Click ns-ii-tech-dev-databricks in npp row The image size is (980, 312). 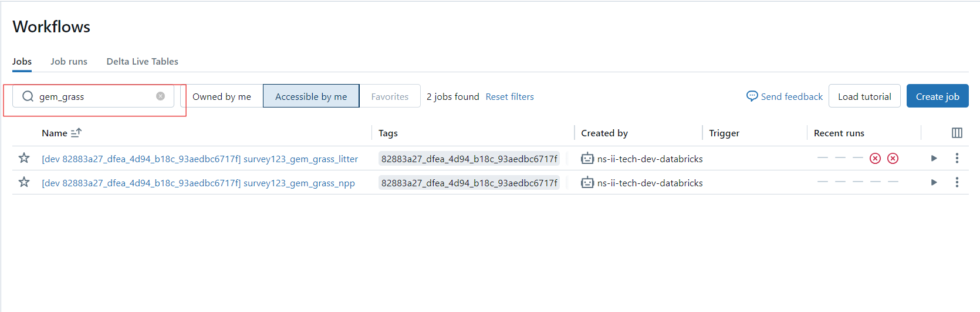click(650, 183)
